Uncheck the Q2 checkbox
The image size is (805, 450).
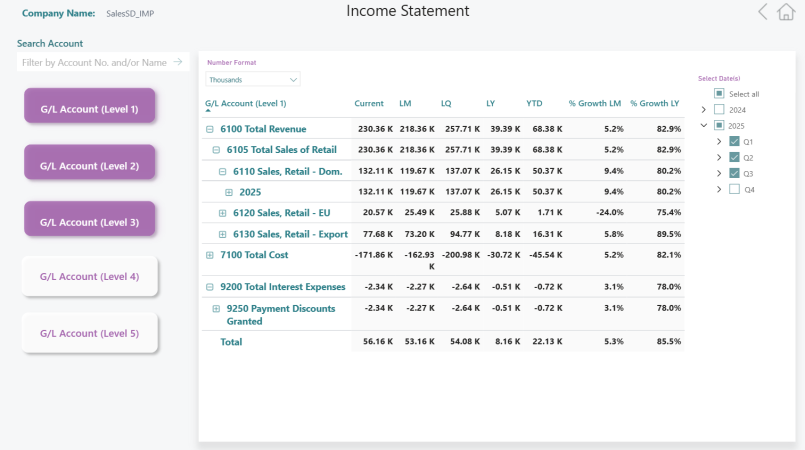(735, 158)
